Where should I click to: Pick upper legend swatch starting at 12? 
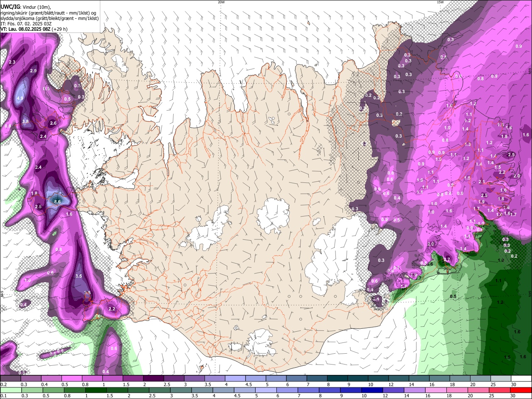(x=398, y=379)
